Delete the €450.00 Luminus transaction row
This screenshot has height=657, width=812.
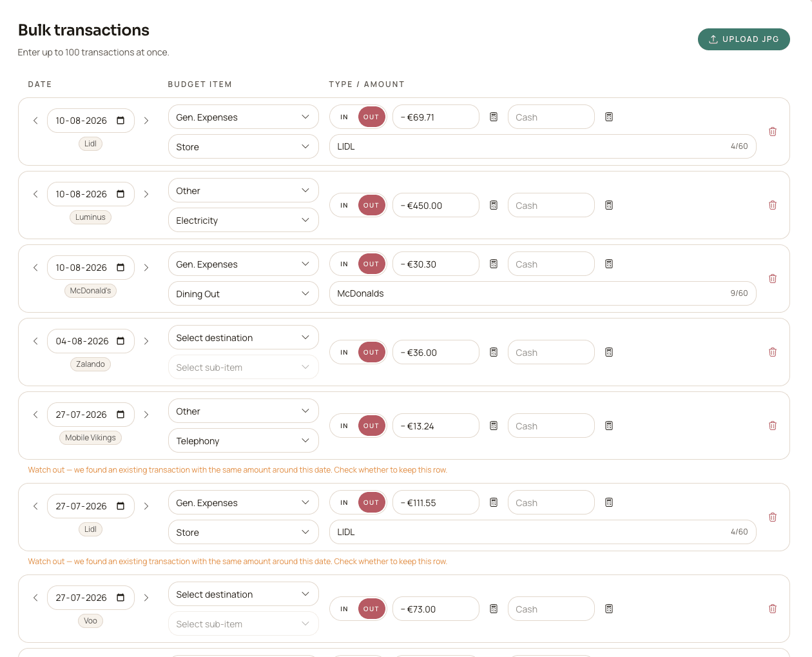(x=773, y=205)
